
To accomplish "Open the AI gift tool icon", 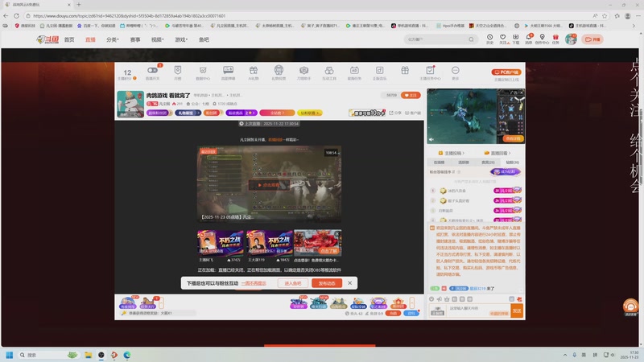I will (254, 70).
